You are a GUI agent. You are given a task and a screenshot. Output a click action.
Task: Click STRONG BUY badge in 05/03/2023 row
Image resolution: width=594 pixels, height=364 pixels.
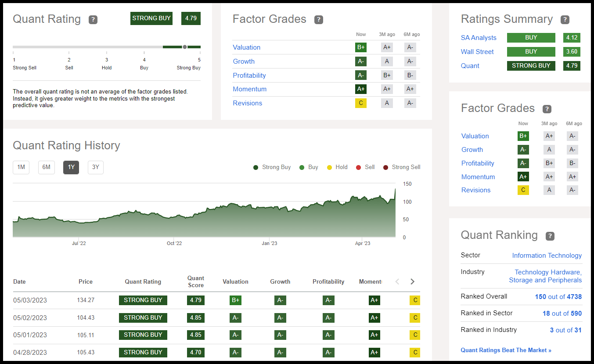click(143, 300)
